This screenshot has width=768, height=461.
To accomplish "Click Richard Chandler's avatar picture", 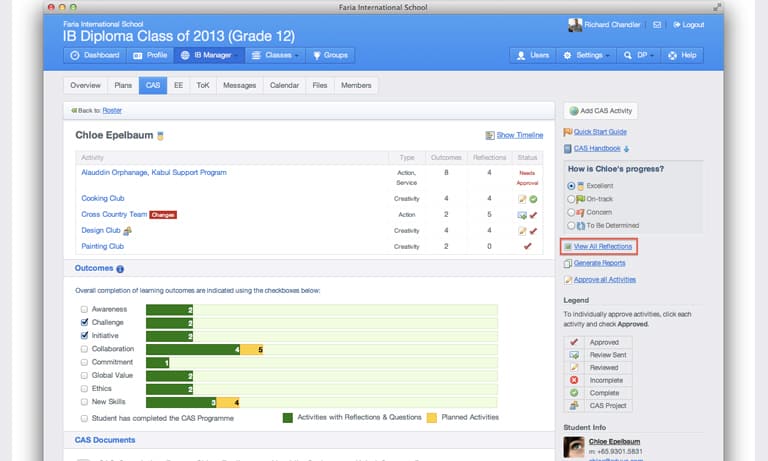I will pos(575,24).
